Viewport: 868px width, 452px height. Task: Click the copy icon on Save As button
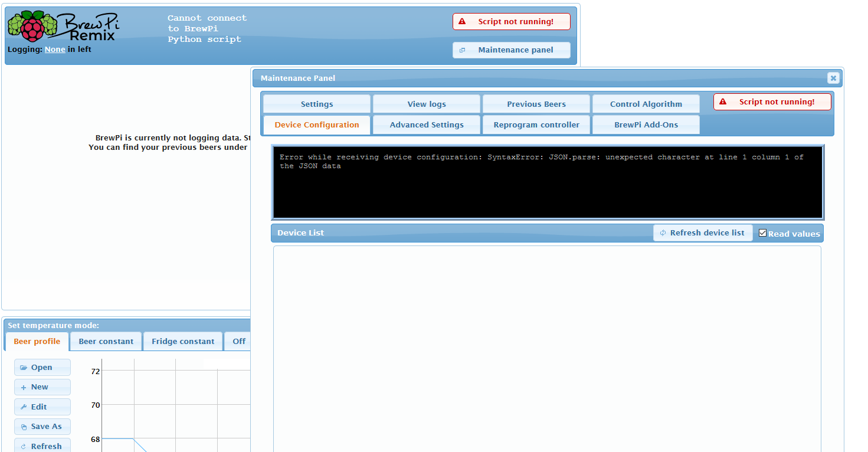pos(24,427)
